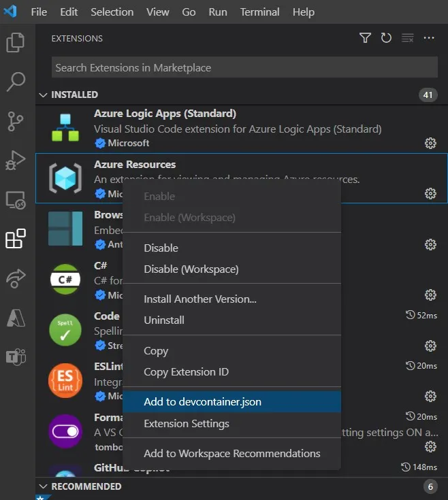Click the 148ms activation time
This screenshot has width=448, height=500.
click(419, 467)
